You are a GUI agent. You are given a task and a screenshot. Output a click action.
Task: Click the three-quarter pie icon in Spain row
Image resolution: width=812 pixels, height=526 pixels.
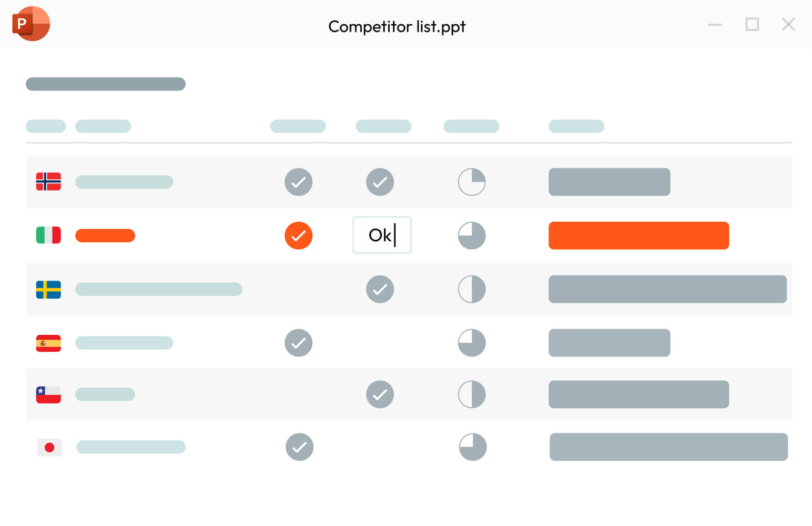point(472,343)
